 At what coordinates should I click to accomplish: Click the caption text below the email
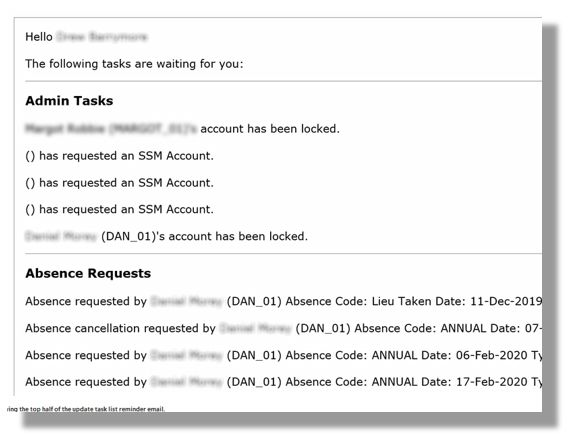click(x=86, y=409)
